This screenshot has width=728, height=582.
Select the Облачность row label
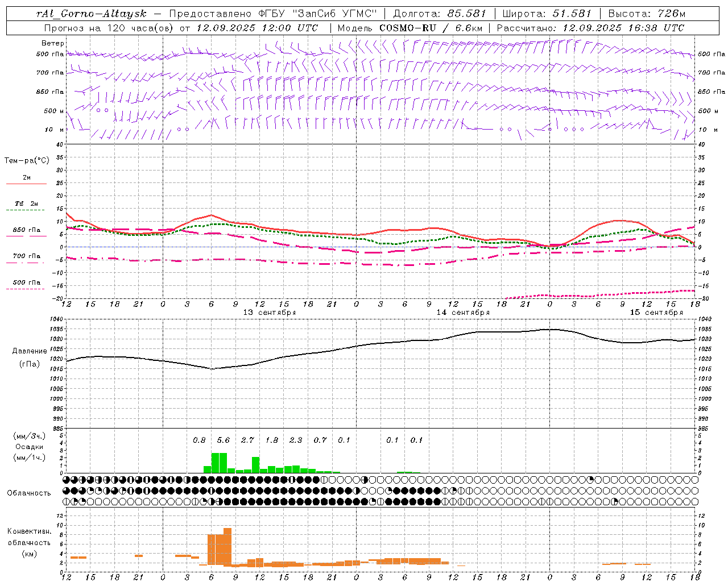(29, 493)
